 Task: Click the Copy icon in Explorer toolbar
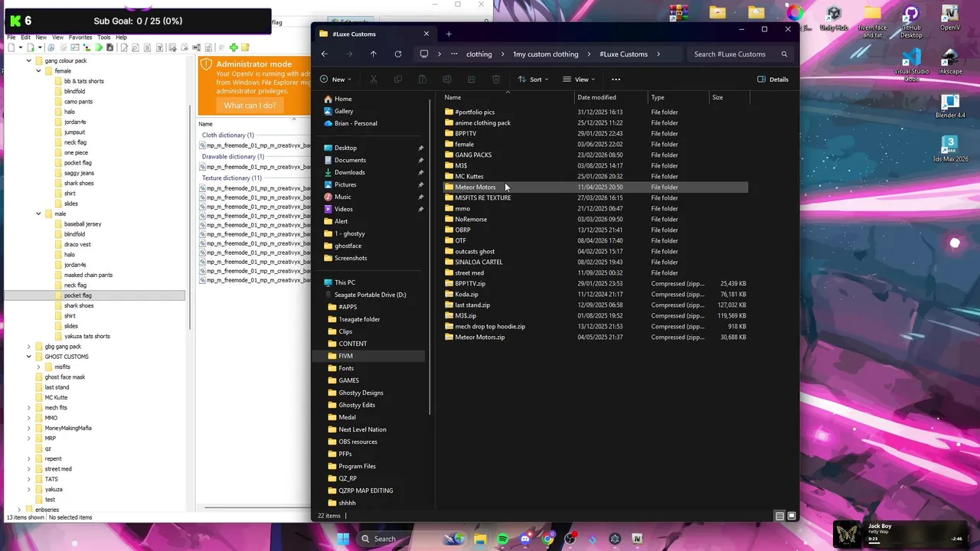[x=398, y=80]
